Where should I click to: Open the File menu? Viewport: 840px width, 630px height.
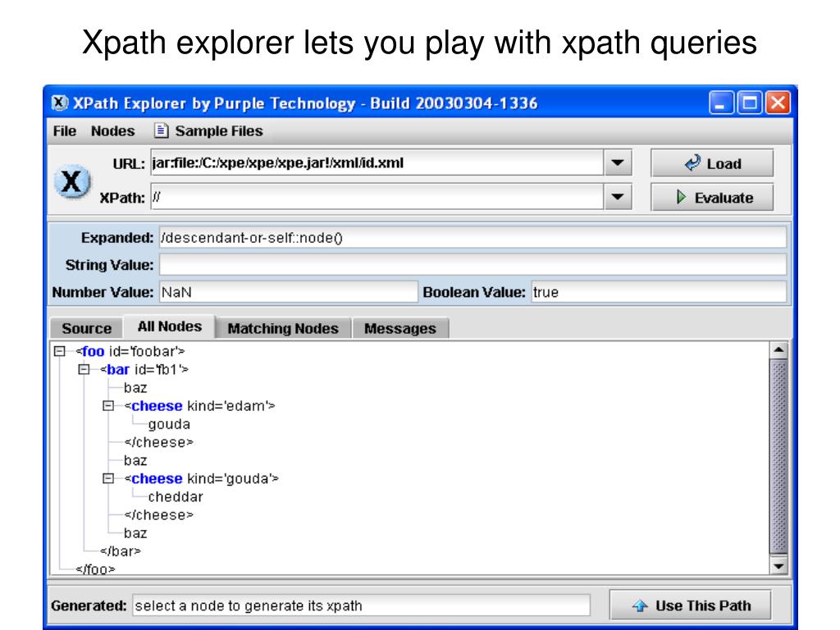point(65,130)
